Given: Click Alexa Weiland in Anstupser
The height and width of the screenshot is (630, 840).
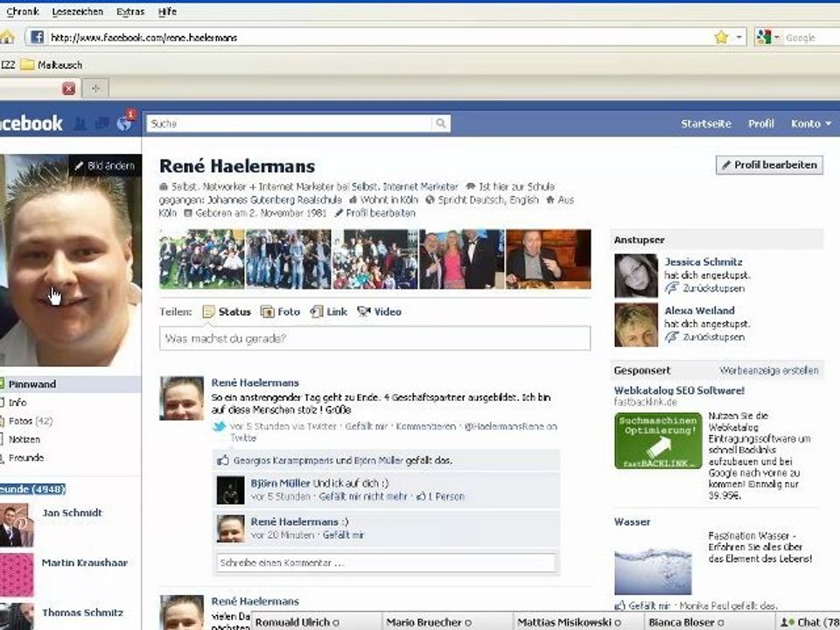Looking at the screenshot, I should (699, 311).
